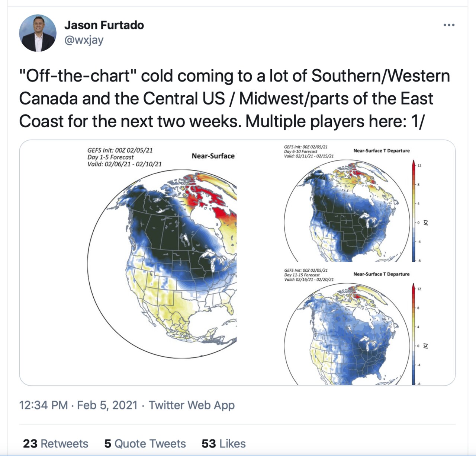Click the Near-Surface label on the large map
Viewport: 476px width, 456px height.
click(x=213, y=156)
